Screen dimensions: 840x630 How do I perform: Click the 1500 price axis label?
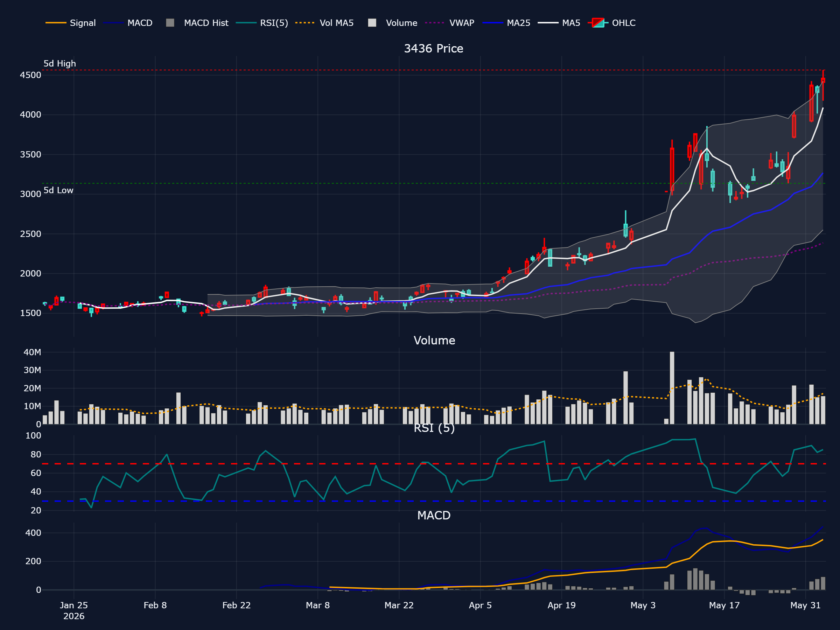[x=30, y=313]
